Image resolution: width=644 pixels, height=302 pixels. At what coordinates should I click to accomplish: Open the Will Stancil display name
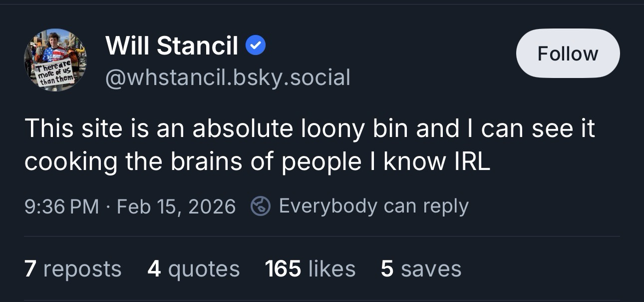pyautogui.click(x=172, y=46)
